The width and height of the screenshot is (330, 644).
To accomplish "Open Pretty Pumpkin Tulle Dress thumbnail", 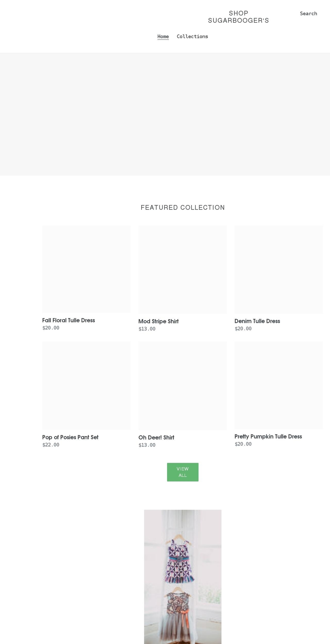I will (x=278, y=385).
